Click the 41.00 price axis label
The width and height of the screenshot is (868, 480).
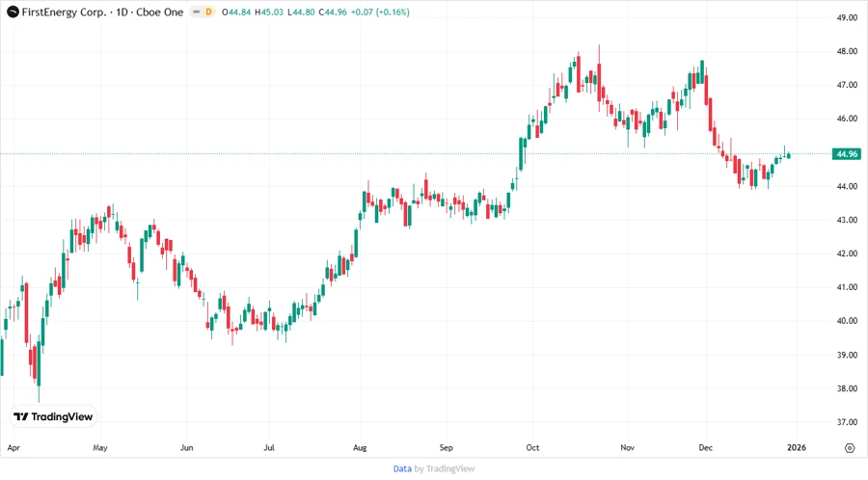(847, 287)
